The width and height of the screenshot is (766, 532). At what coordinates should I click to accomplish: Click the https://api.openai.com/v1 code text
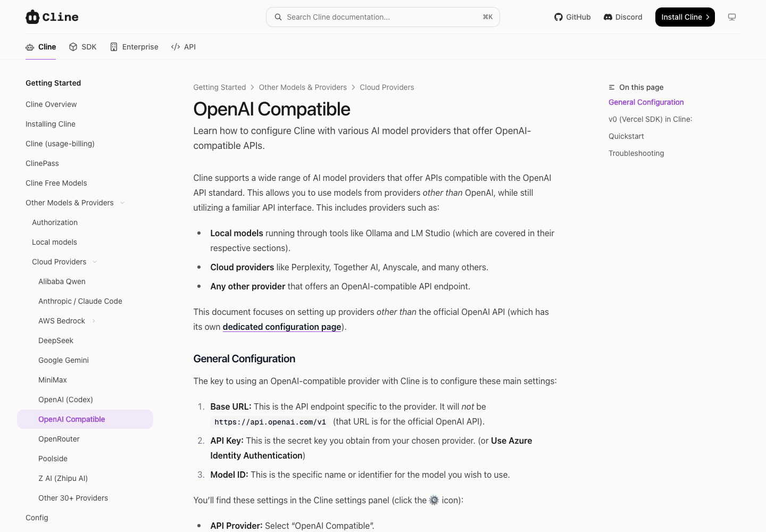coord(270,422)
